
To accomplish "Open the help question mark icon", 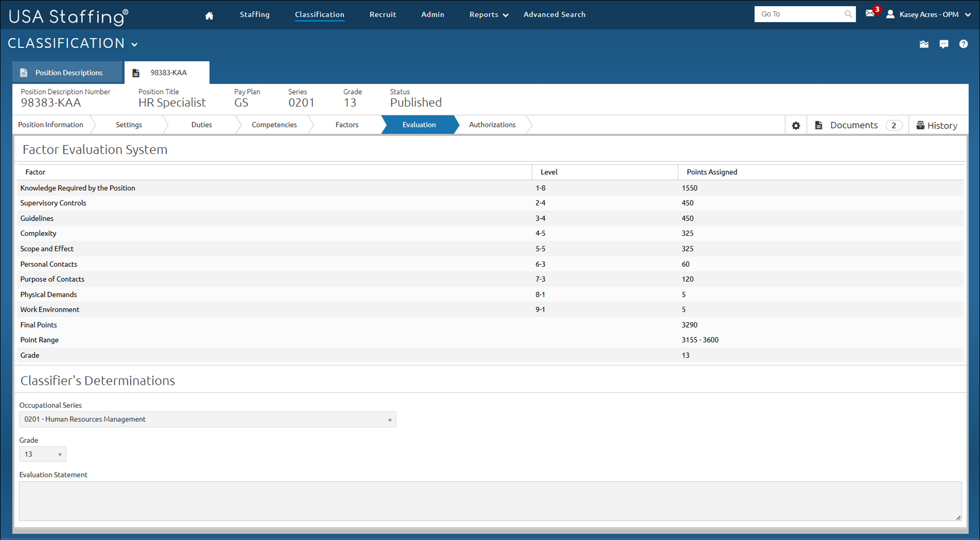I will click(x=964, y=44).
